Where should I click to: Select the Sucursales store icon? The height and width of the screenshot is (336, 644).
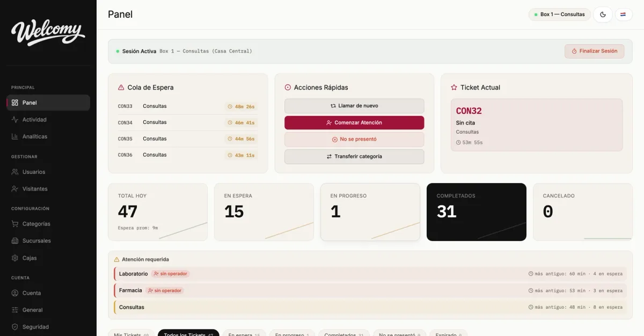point(15,241)
